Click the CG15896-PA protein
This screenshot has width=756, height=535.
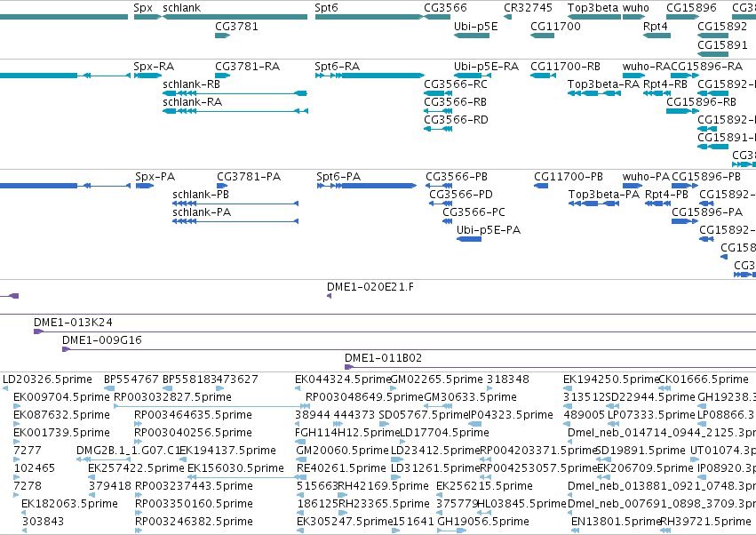[x=685, y=221]
